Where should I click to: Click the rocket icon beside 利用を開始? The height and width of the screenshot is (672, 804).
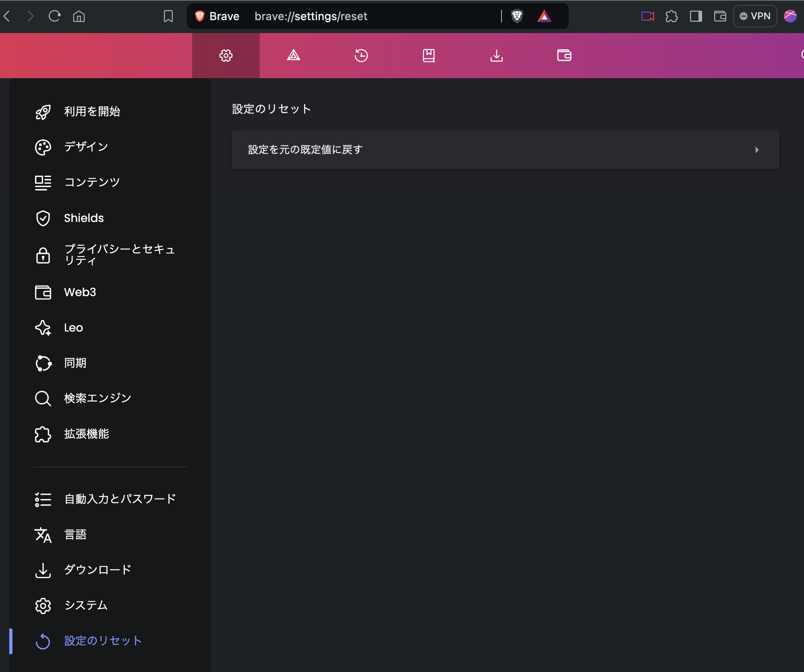pos(43,112)
